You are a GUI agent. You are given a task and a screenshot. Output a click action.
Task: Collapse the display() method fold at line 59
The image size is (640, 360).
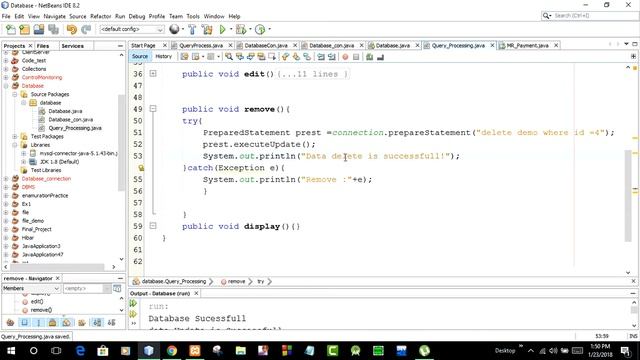(153, 225)
